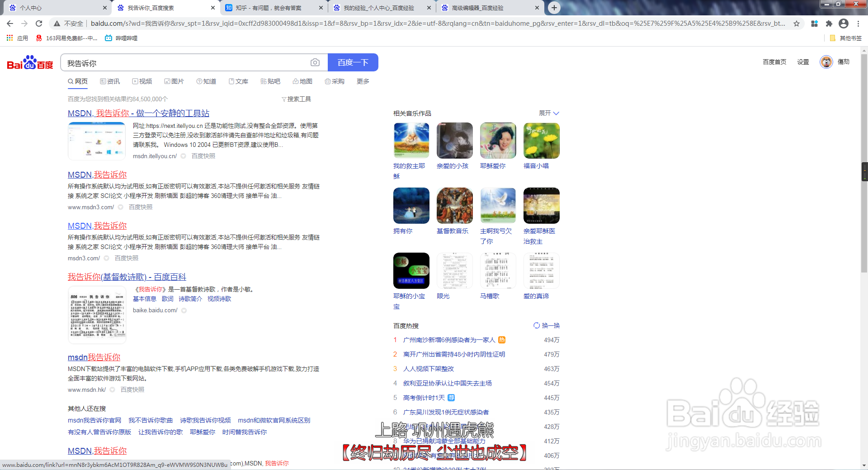The image size is (868, 470).
Task: Open related search msdn我告诉你官网
Action: (94, 420)
